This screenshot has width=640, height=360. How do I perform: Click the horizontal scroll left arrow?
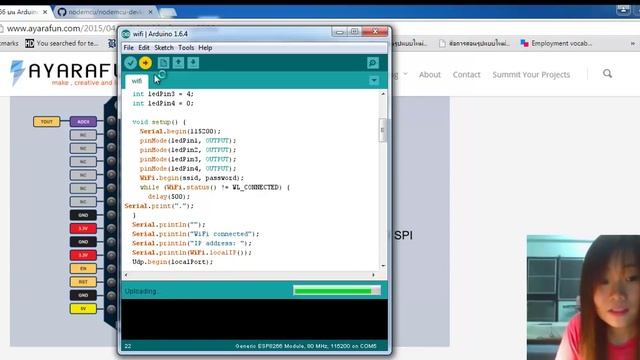[x=126, y=275]
